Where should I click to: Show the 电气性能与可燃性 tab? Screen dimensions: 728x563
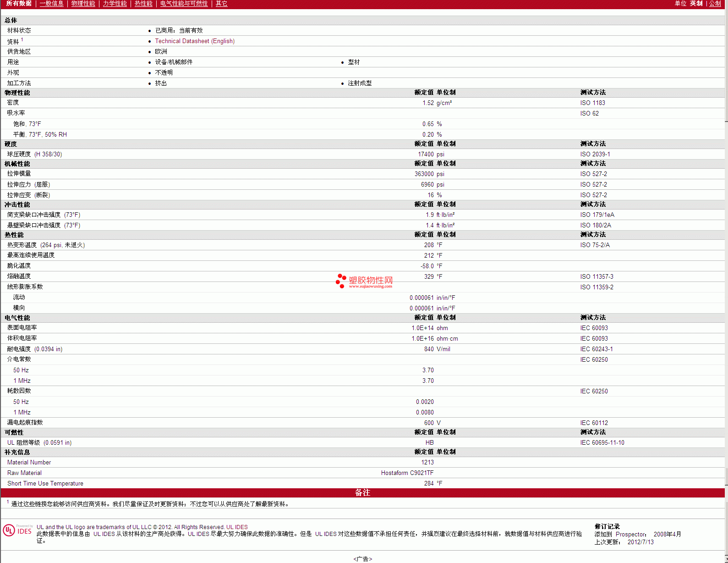pyautogui.click(x=184, y=4)
